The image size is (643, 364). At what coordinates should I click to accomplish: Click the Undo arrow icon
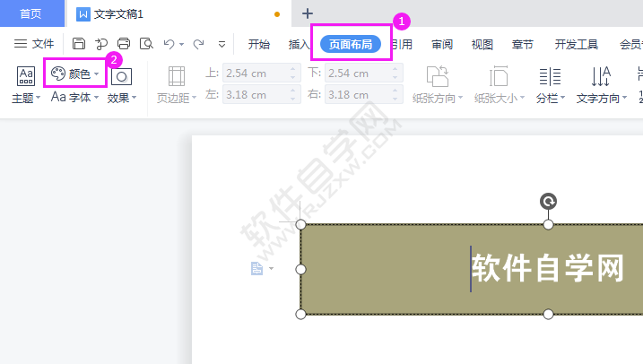(169, 43)
